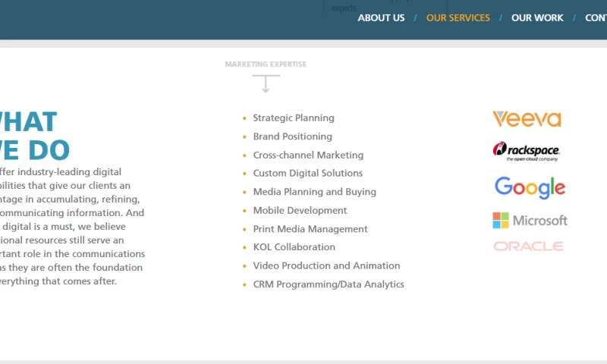Click the Microsoft logo

coord(530,221)
